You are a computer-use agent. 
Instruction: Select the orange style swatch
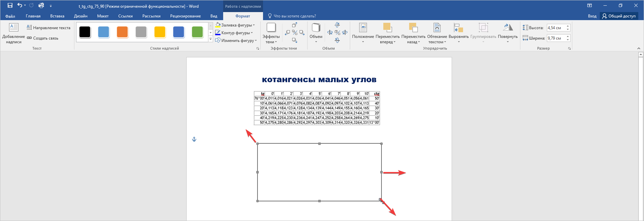tap(122, 32)
